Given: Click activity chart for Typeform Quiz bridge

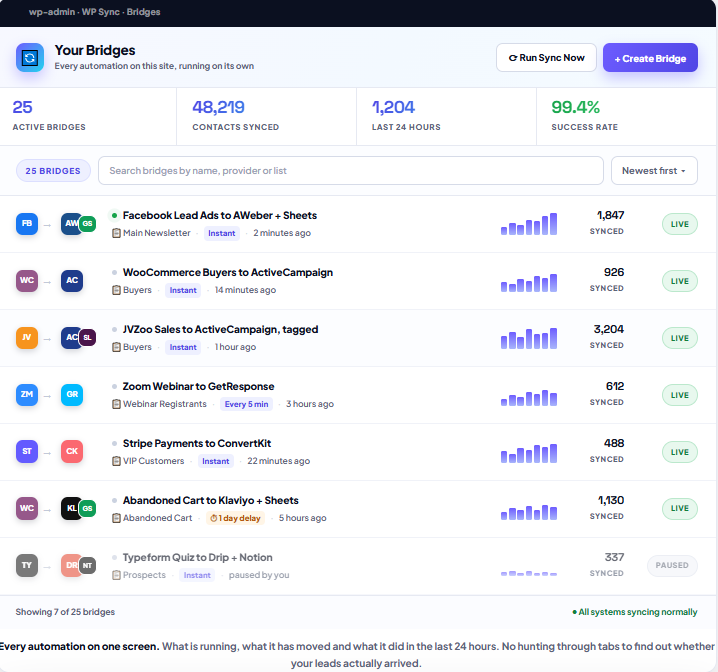Looking at the screenshot, I should coord(529,572).
